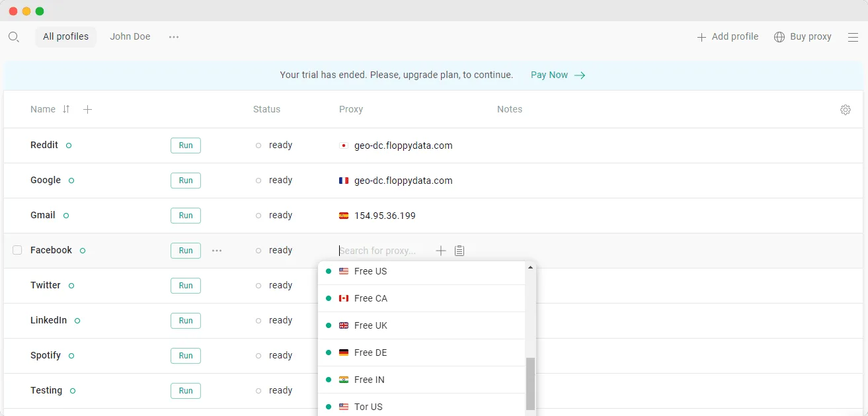This screenshot has height=416, width=868.
Task: Click Buy proxy
Action: [x=803, y=37]
